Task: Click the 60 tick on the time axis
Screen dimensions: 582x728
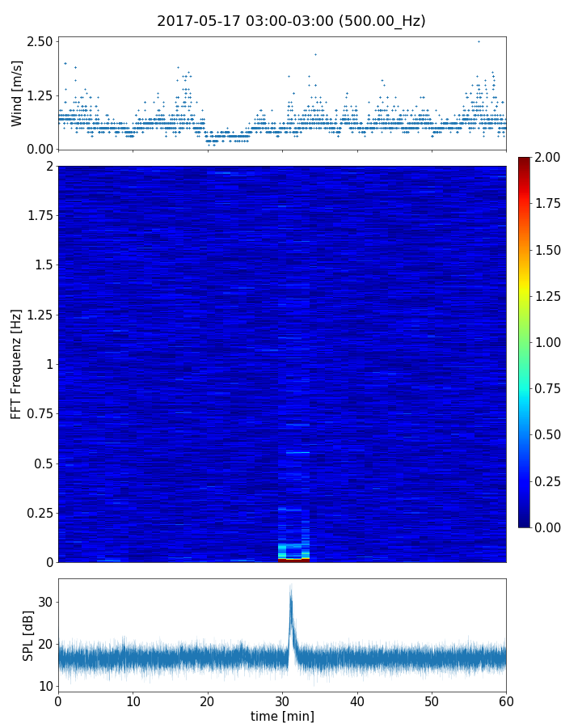Action: pos(506,699)
